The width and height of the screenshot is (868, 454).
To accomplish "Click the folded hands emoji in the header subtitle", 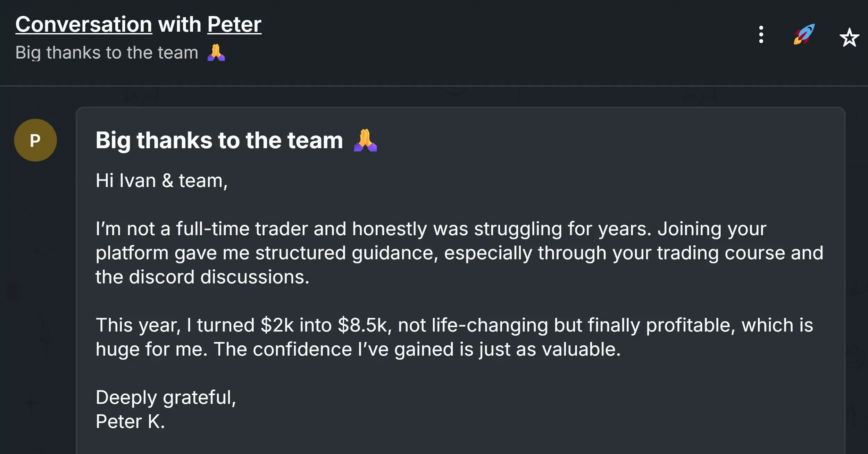I will [x=216, y=53].
